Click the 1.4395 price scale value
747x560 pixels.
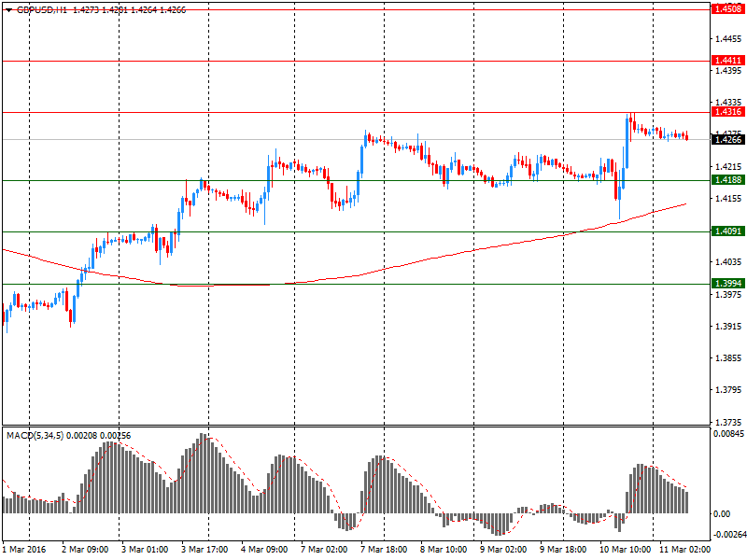[x=729, y=71]
